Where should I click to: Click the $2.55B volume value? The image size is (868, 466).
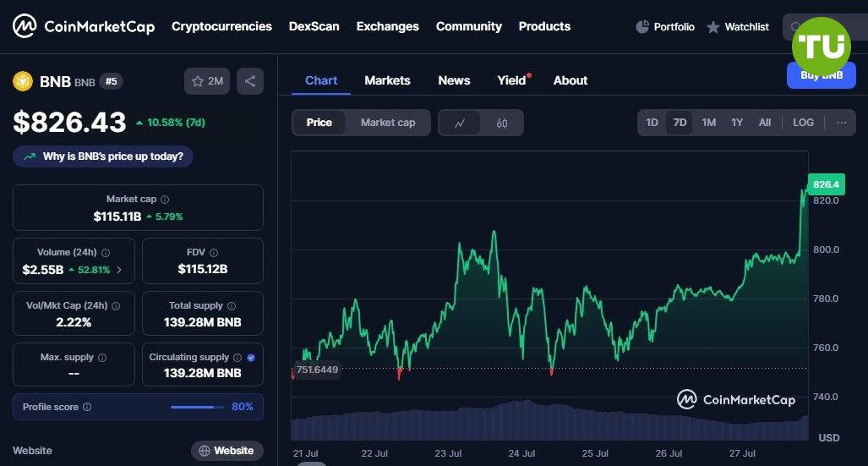[42, 270]
